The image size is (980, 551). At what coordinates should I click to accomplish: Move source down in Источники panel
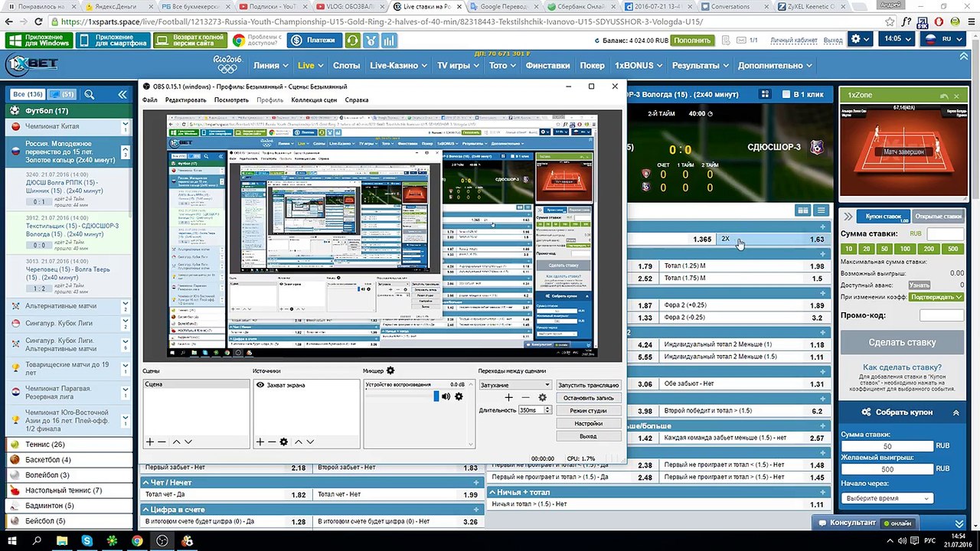coord(310,442)
